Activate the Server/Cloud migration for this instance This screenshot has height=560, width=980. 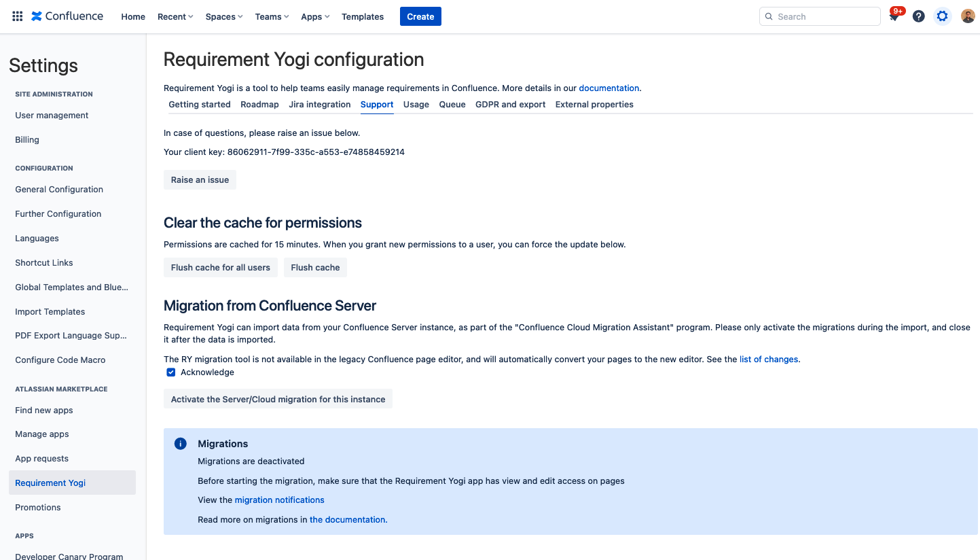[x=278, y=399]
